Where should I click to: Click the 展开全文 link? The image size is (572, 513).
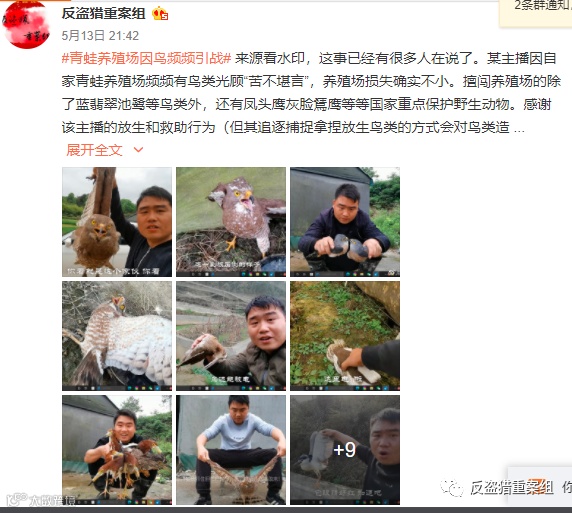94,150
